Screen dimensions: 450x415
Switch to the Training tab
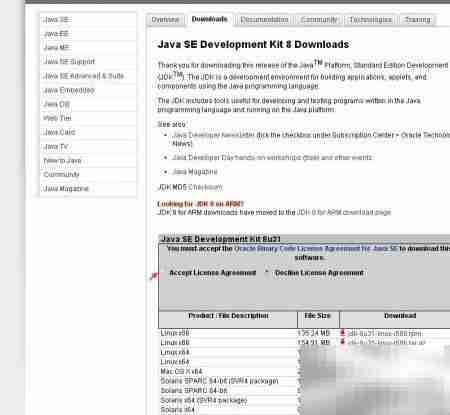click(x=417, y=20)
